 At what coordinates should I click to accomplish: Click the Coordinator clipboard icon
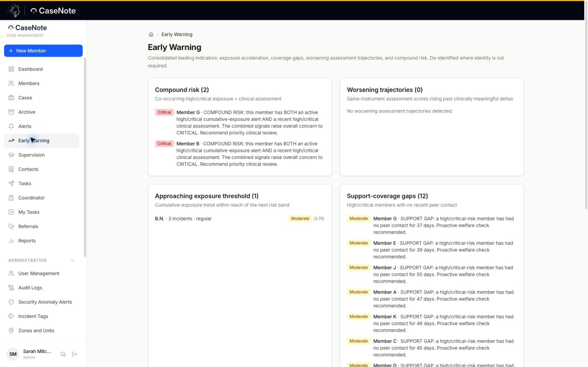(11, 198)
